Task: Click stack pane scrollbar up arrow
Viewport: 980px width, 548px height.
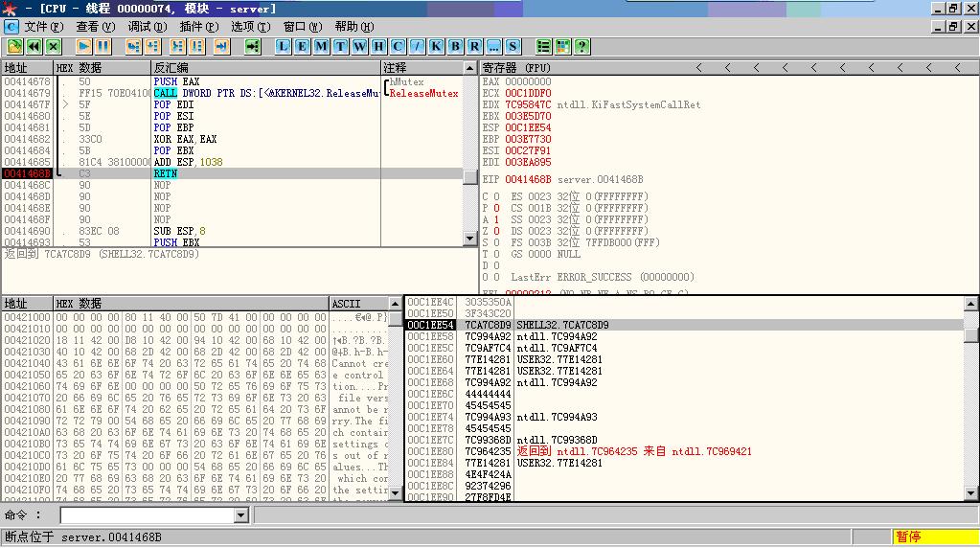Action: coord(970,304)
